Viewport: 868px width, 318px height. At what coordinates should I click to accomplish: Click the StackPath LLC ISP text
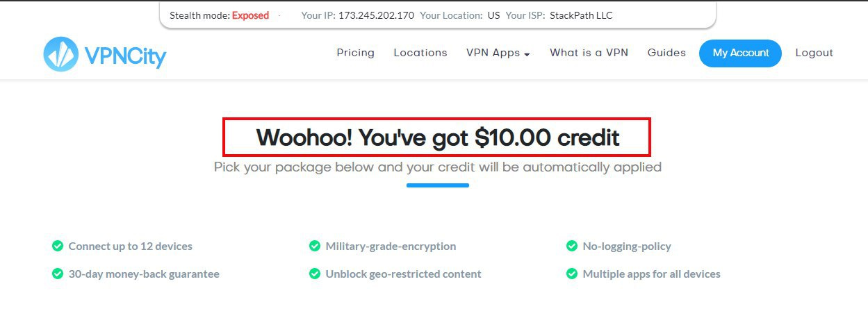click(x=582, y=15)
